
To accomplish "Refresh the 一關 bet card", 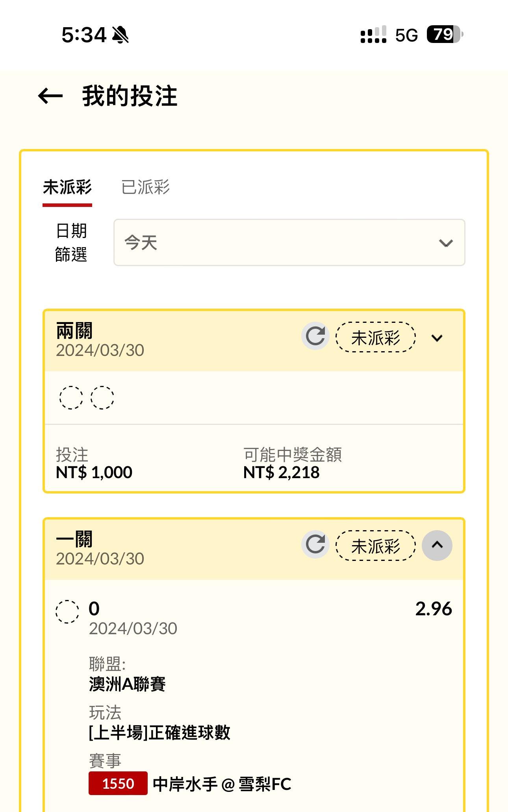I will point(315,545).
